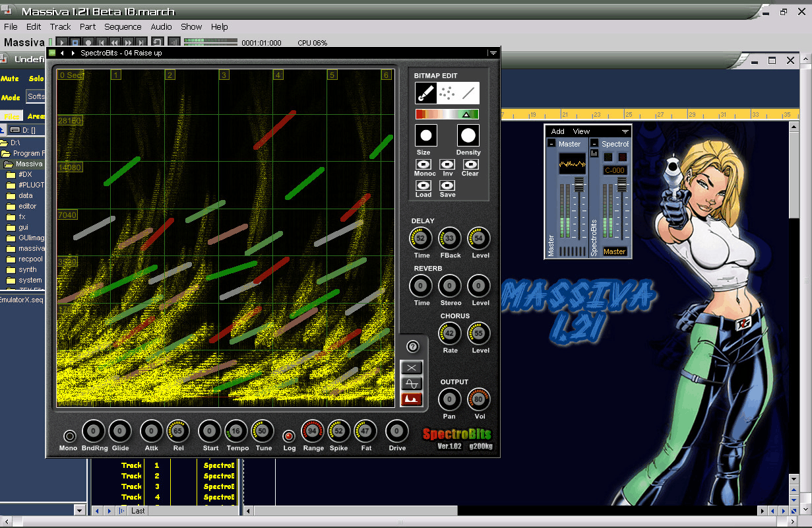Pick a color on the bitmap color gradient bar

(x=447, y=114)
